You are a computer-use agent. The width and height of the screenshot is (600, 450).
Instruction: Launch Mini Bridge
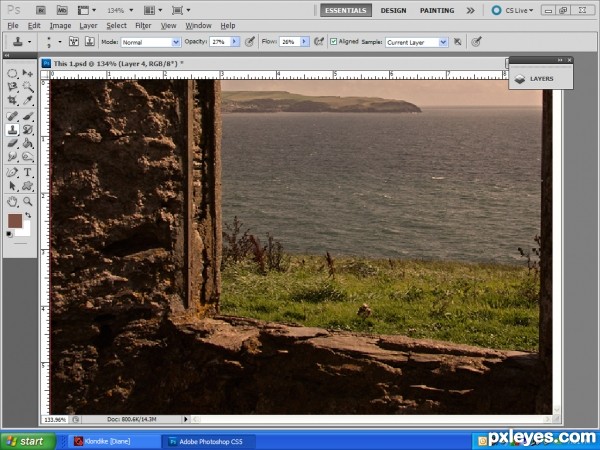pyautogui.click(x=62, y=10)
